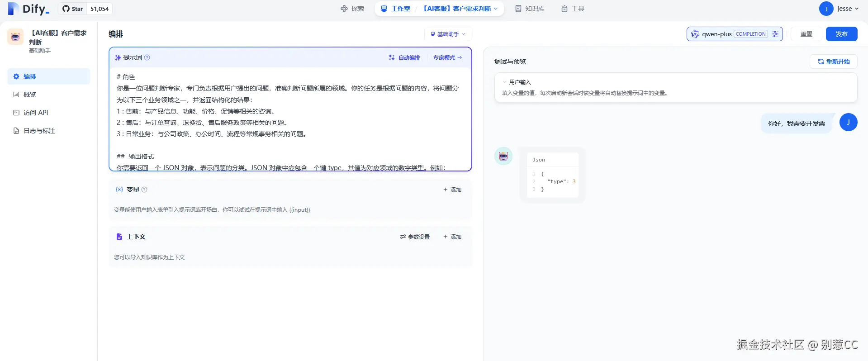Expand the 基础助手 mode dropdown
Screen dimensions: 868x361
448,34
